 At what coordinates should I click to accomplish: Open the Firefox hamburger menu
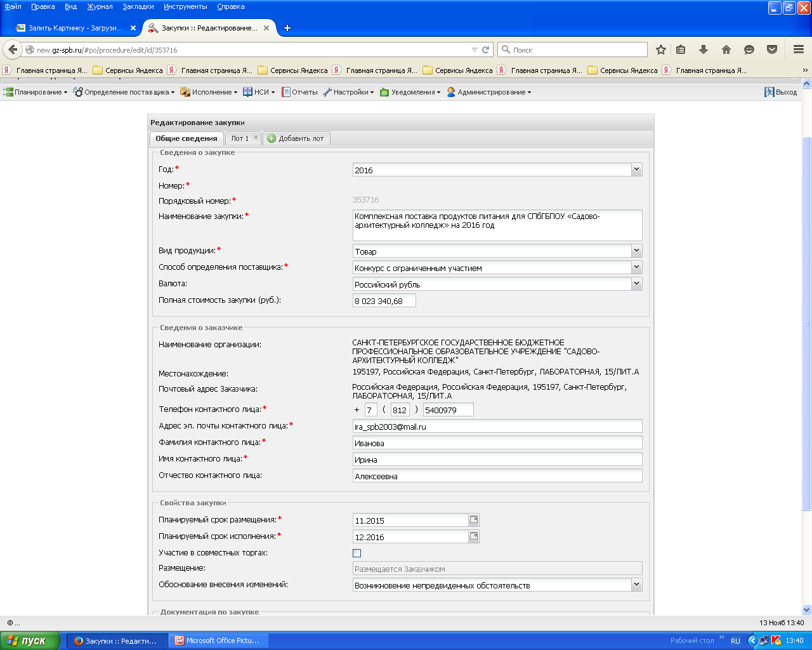click(799, 50)
